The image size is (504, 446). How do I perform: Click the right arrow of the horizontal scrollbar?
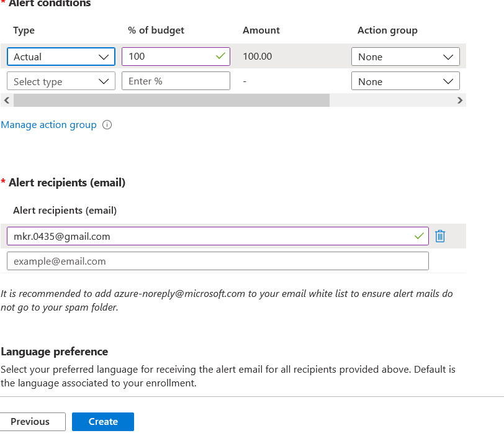460,101
